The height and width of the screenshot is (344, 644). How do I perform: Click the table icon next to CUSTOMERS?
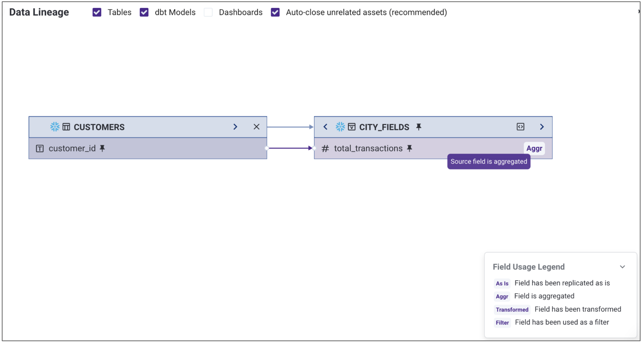(66, 127)
